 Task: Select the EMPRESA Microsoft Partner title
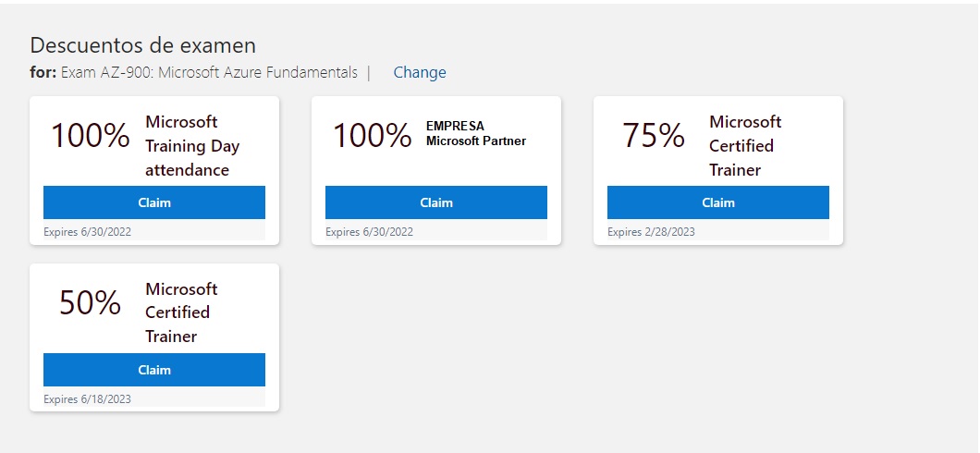(x=476, y=134)
